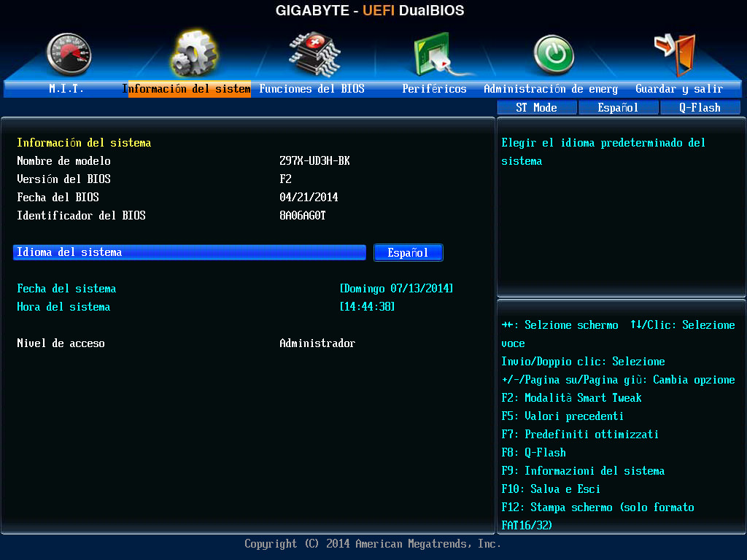The image size is (747, 560).
Task: Launch the Q-Flash utility button
Action: click(x=700, y=108)
